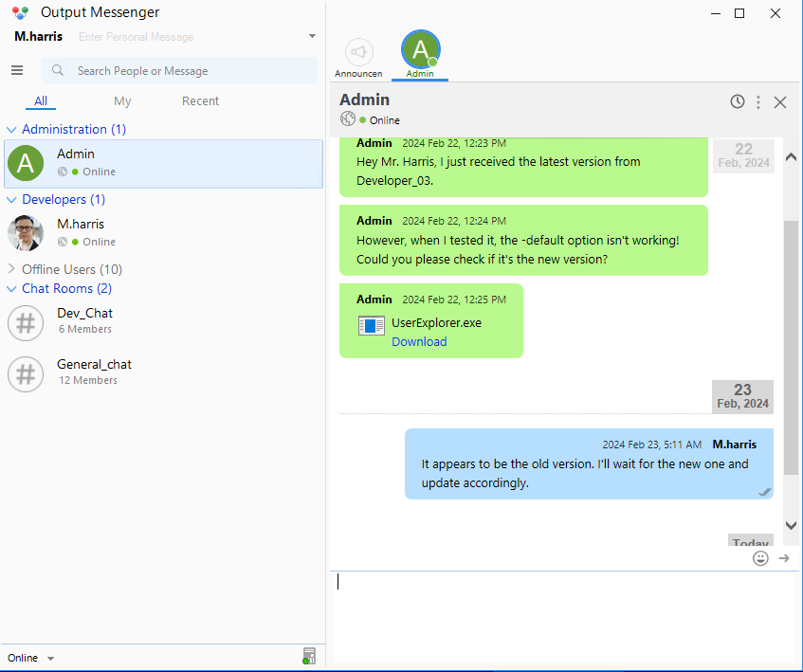Viewport: 803px width, 672px height.
Task: Open the personal message dropdown arrow
Action: (x=312, y=37)
